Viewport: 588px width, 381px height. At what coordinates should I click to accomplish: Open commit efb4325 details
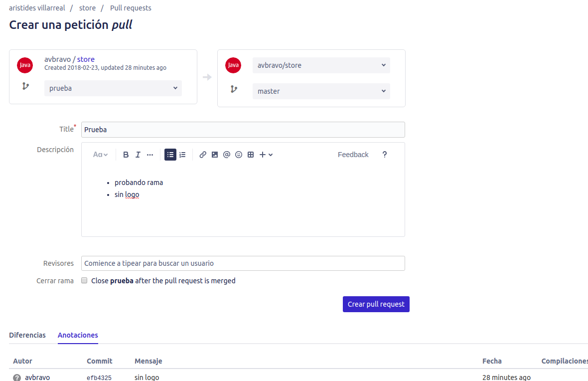click(x=99, y=378)
